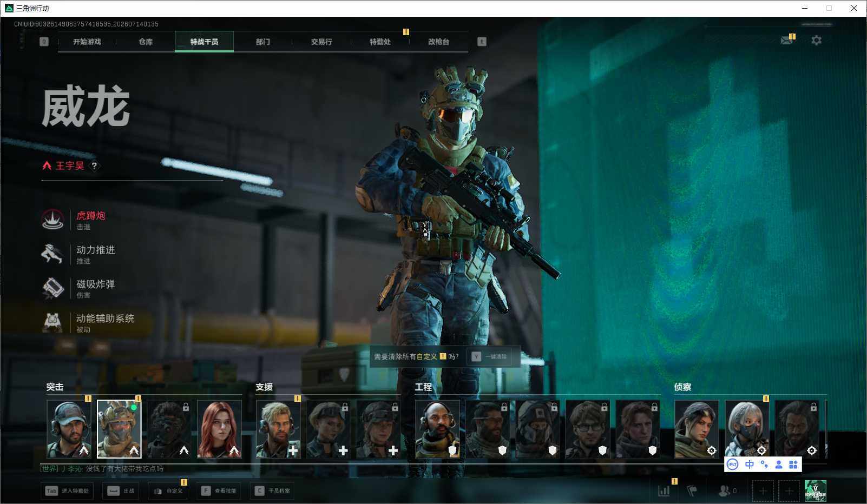The image size is (867, 504).
Task: Select the locked second 支援 operator
Action: [x=329, y=429]
